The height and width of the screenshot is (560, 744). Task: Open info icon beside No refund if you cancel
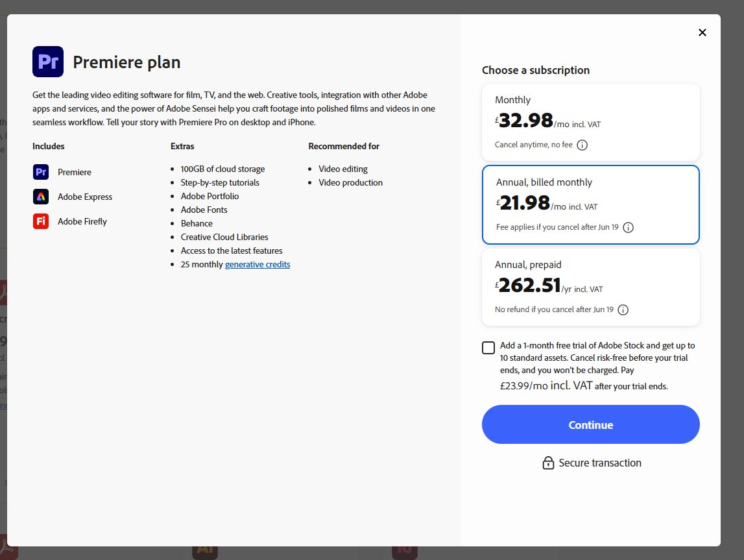click(x=623, y=310)
